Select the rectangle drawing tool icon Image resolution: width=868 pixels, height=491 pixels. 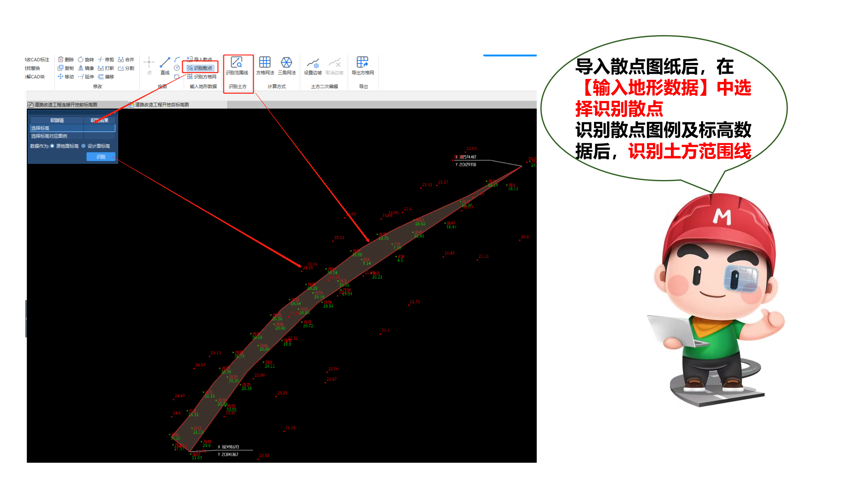(x=177, y=76)
